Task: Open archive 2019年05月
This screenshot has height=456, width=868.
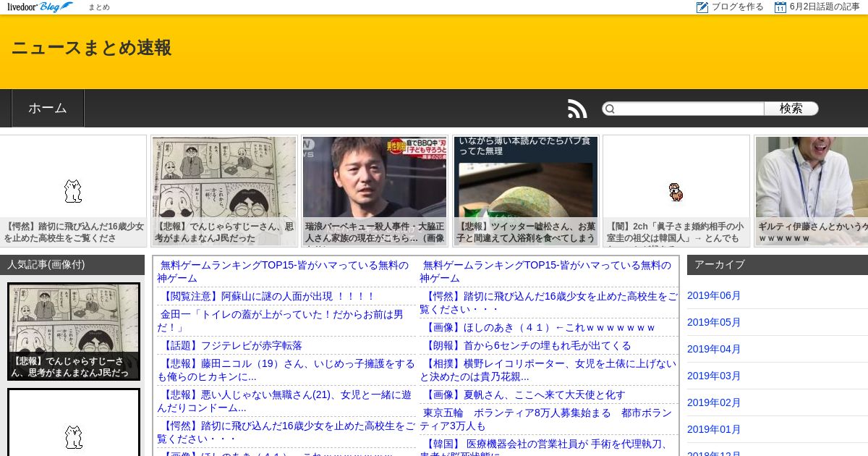Action: tap(714, 322)
